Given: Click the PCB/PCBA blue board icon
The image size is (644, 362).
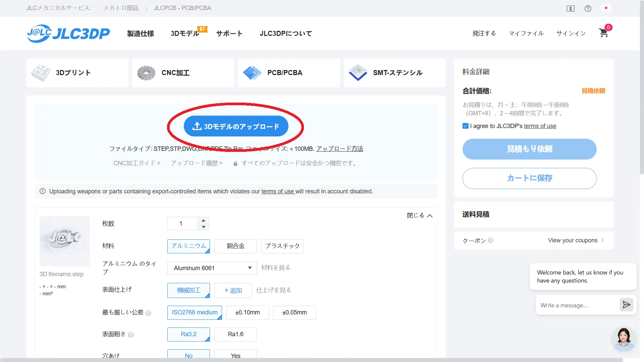Looking at the screenshot, I should pos(252,73).
